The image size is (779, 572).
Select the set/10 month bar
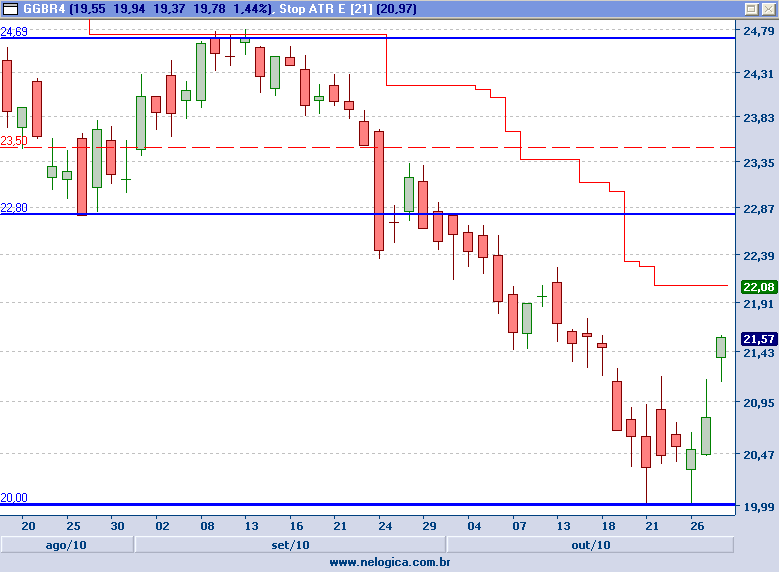pos(290,545)
